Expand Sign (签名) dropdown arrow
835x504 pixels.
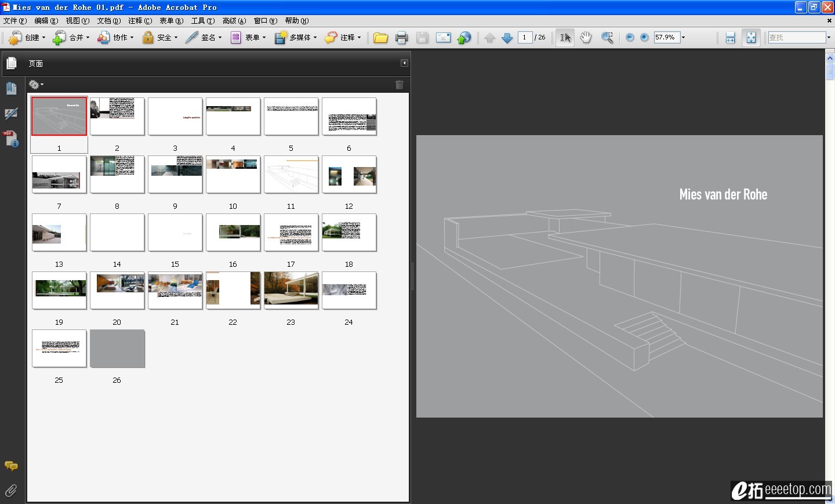(x=220, y=38)
